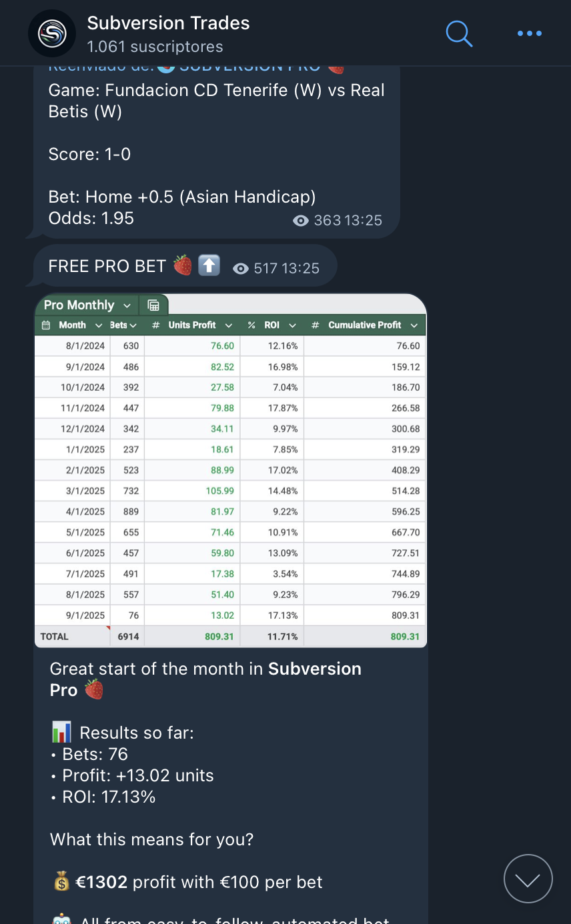Image resolution: width=571 pixels, height=924 pixels.
Task: Click the calendar icon in Month header
Action: (46, 325)
